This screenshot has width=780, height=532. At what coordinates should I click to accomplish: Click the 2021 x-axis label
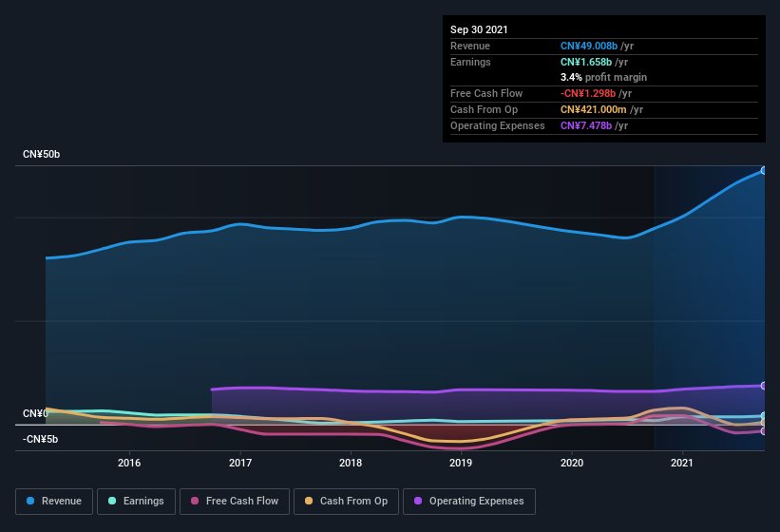coord(682,463)
